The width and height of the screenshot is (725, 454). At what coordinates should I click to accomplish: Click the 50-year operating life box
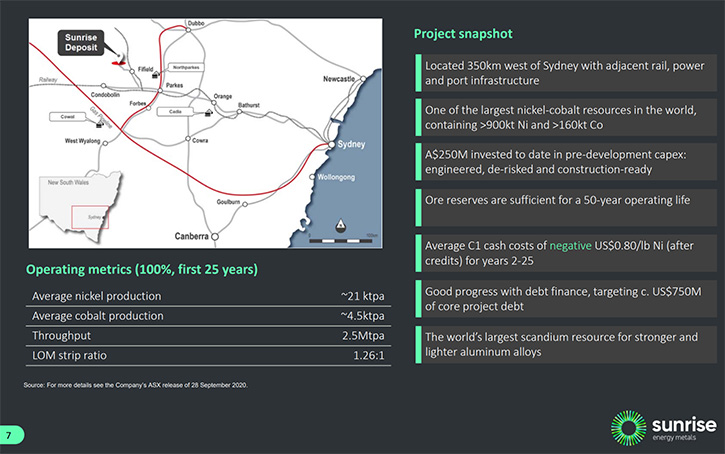(x=566, y=208)
